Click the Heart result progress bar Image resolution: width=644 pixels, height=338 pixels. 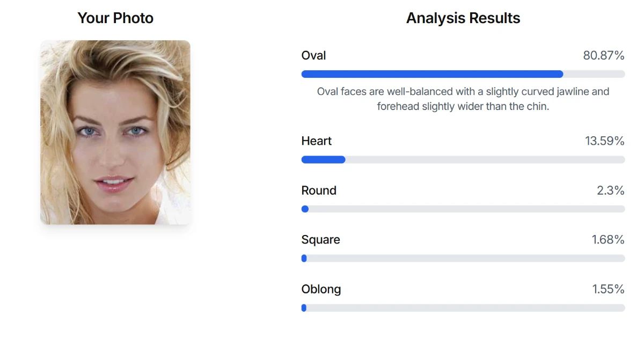tap(463, 159)
